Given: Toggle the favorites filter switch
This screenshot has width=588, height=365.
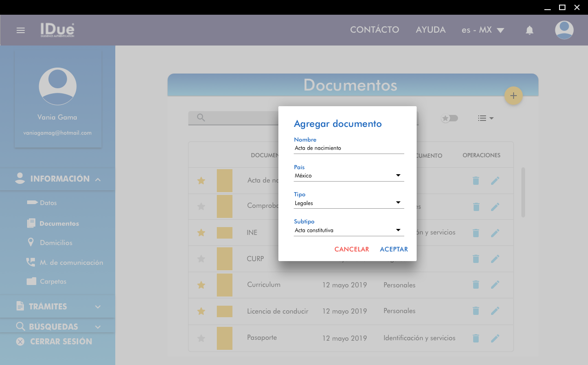Looking at the screenshot, I should [x=449, y=118].
